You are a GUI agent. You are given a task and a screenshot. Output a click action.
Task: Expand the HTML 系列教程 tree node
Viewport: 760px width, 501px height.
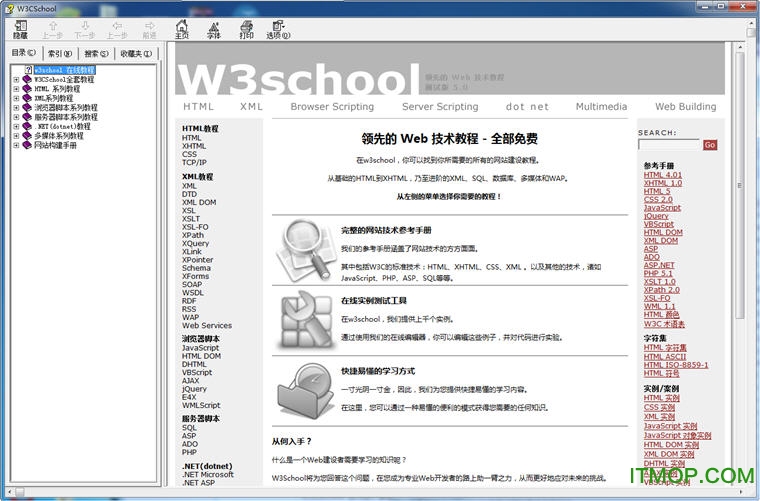16,89
